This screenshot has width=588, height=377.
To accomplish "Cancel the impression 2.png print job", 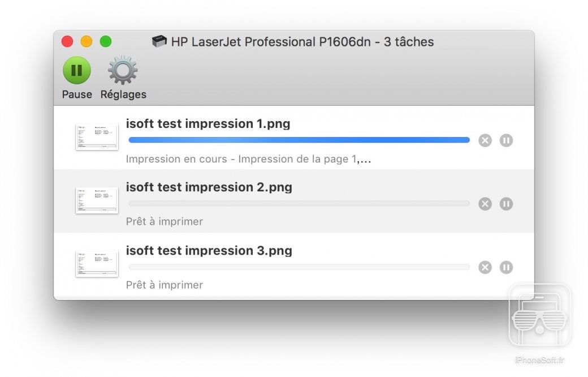I will pos(485,204).
